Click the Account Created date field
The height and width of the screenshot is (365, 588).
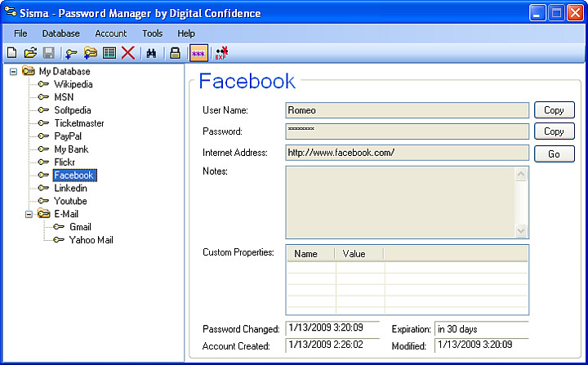coord(332,345)
